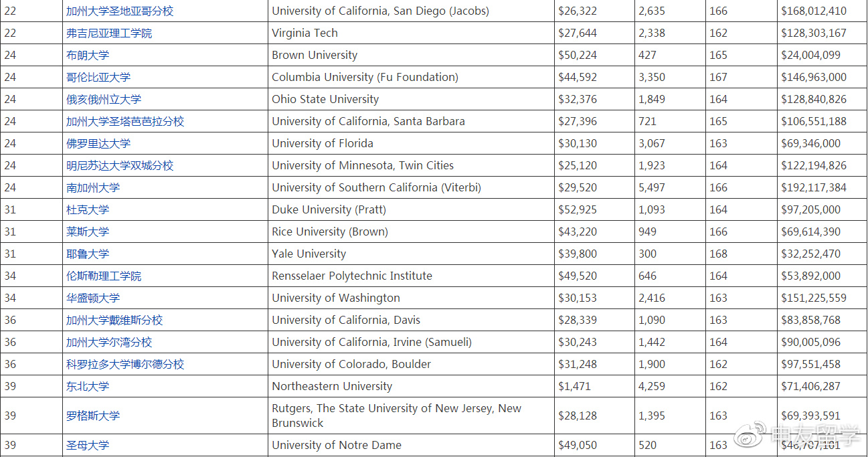Click the 东北大学 link
868x457 pixels.
[88, 387]
